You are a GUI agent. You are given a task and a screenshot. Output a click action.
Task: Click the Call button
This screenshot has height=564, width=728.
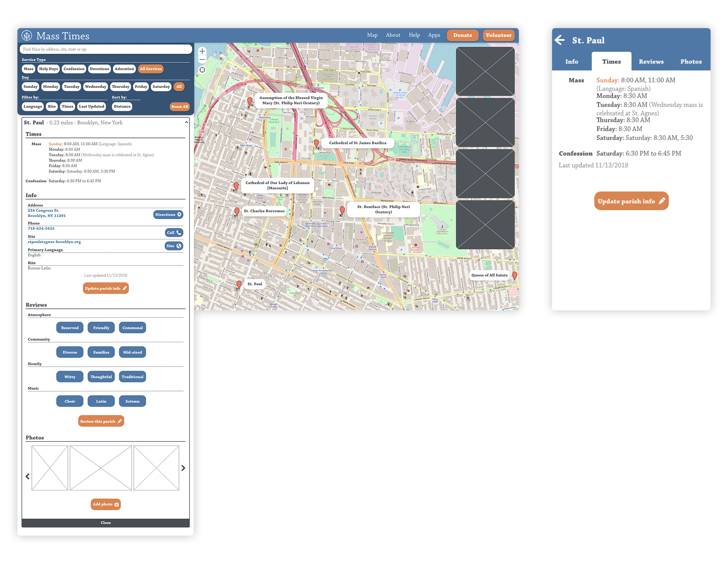(174, 232)
